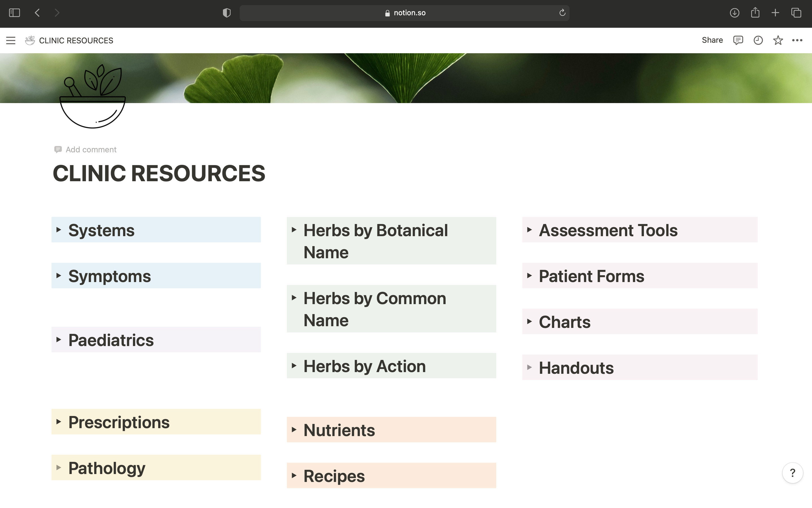
Task: Click the Herbs by Common Name text
Action: (x=375, y=309)
